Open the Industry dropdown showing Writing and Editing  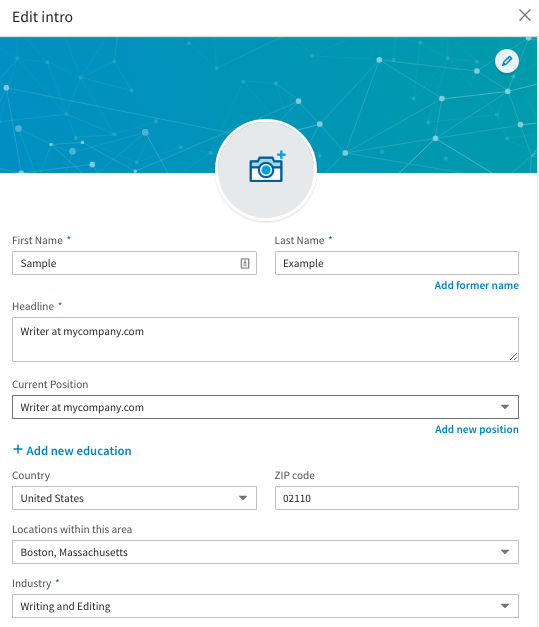click(266, 606)
